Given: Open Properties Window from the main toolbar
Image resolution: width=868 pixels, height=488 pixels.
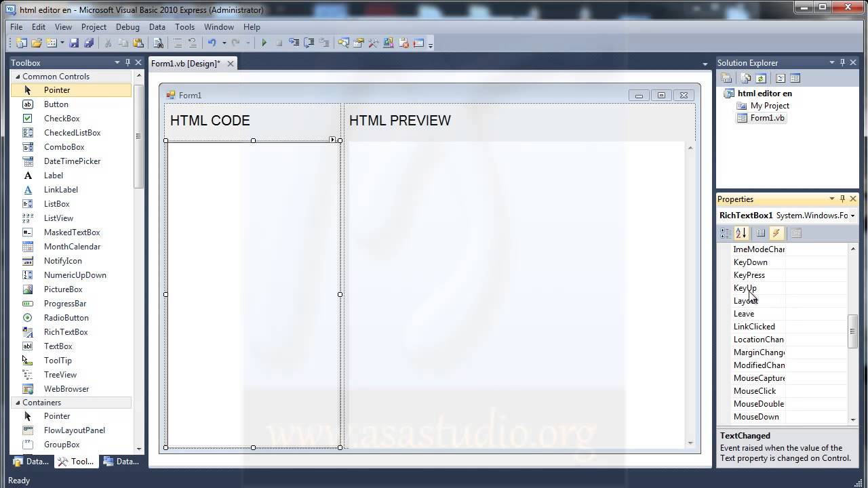Looking at the screenshot, I should pos(358,43).
